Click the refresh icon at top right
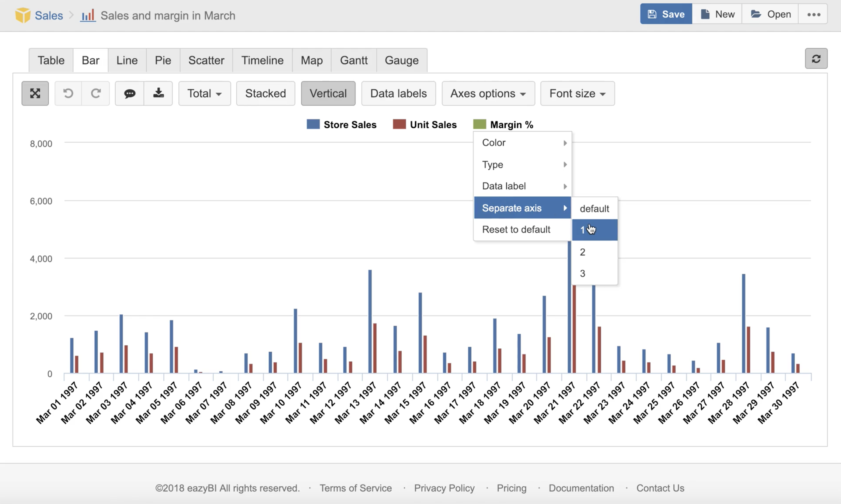Viewport: 841px width, 504px height. (x=816, y=59)
